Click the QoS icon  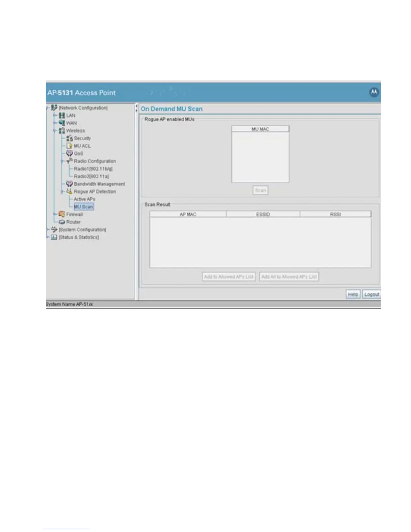coord(70,153)
